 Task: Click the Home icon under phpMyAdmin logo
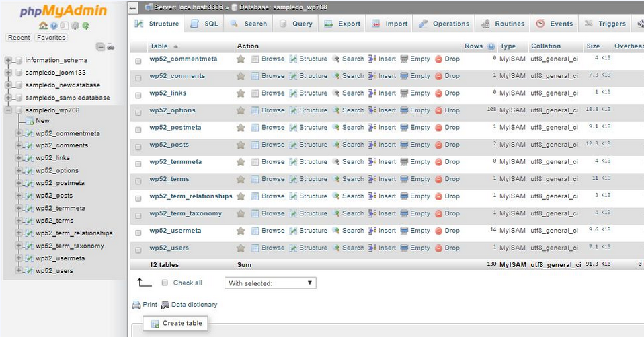click(44, 26)
